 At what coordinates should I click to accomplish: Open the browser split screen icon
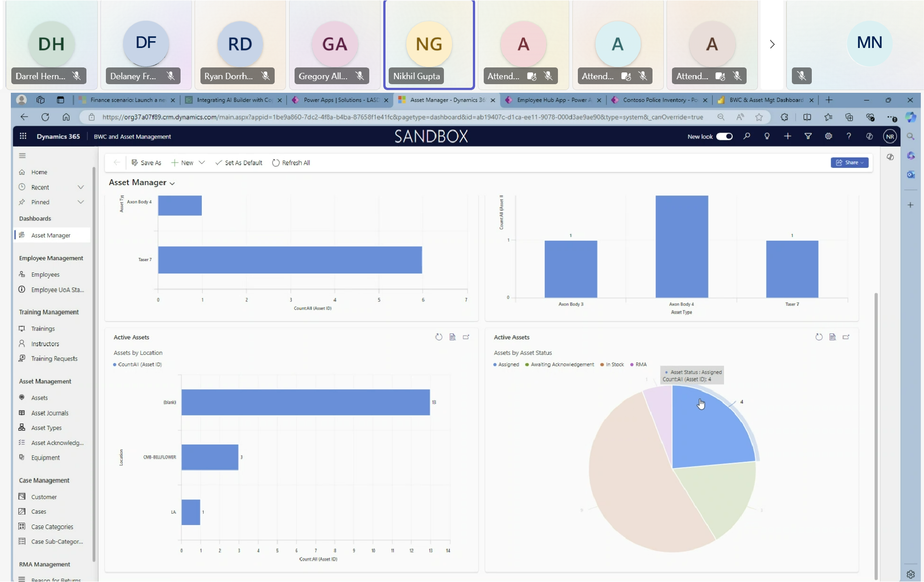click(x=807, y=117)
